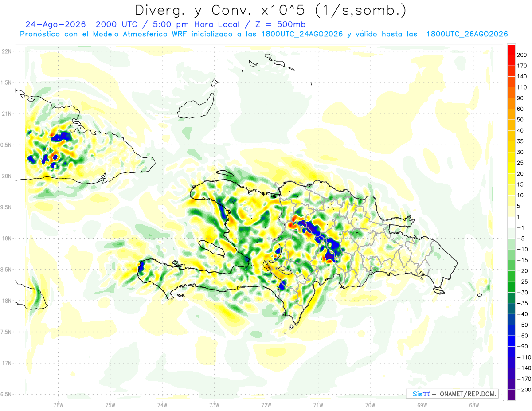The width and height of the screenshot is (532, 411).
Task: Click the latitude label "0.5N"
Action: tap(7, 145)
